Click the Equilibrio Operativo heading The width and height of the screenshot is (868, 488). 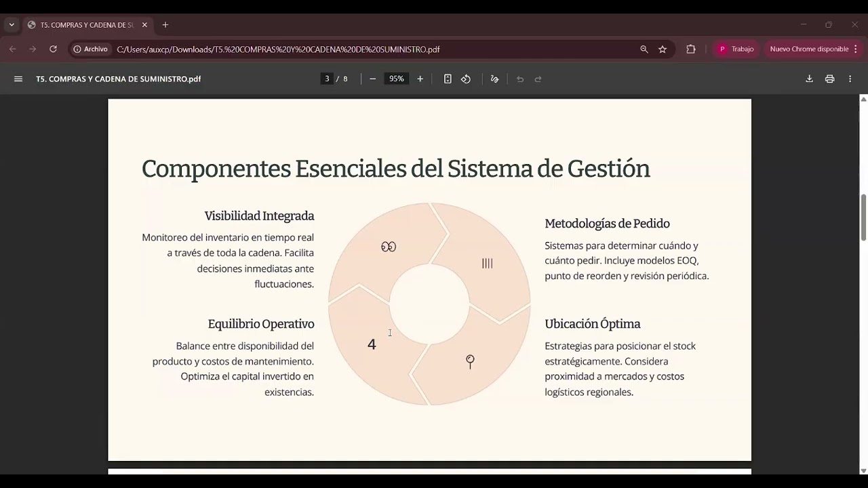click(x=261, y=324)
